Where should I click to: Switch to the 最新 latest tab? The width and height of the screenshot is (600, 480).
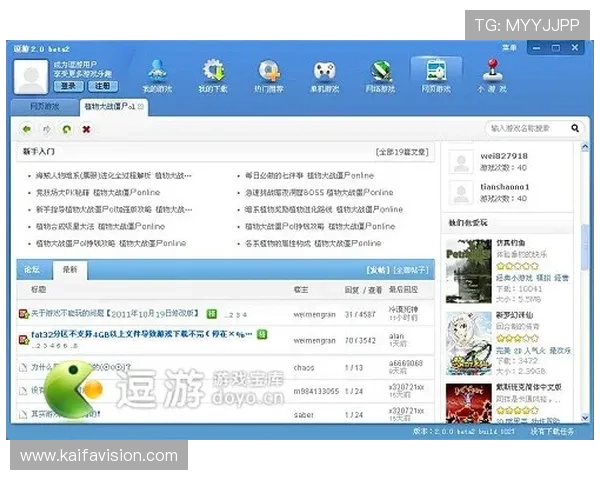(70, 270)
